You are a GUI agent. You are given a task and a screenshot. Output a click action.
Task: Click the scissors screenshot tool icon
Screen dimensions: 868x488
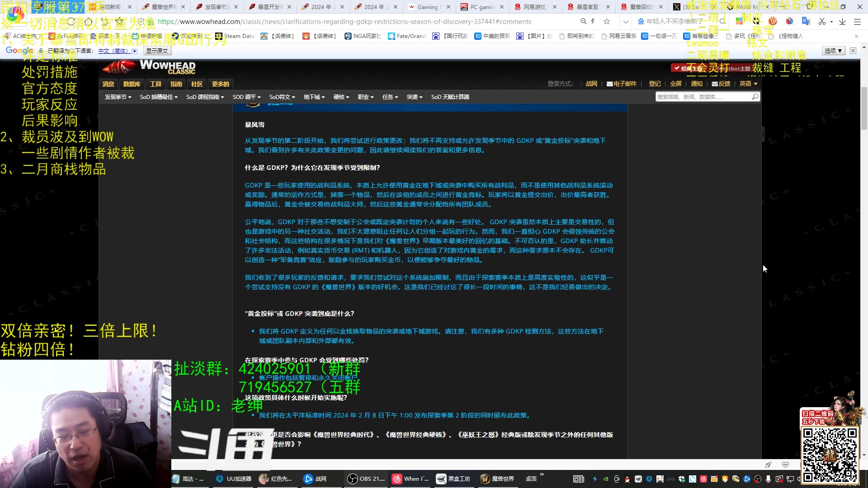(x=822, y=21)
